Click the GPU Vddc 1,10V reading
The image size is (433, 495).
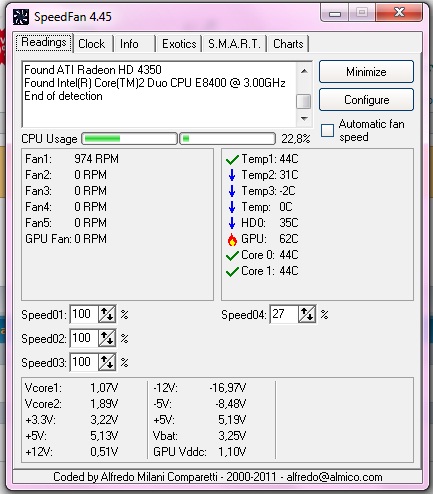tap(200, 452)
